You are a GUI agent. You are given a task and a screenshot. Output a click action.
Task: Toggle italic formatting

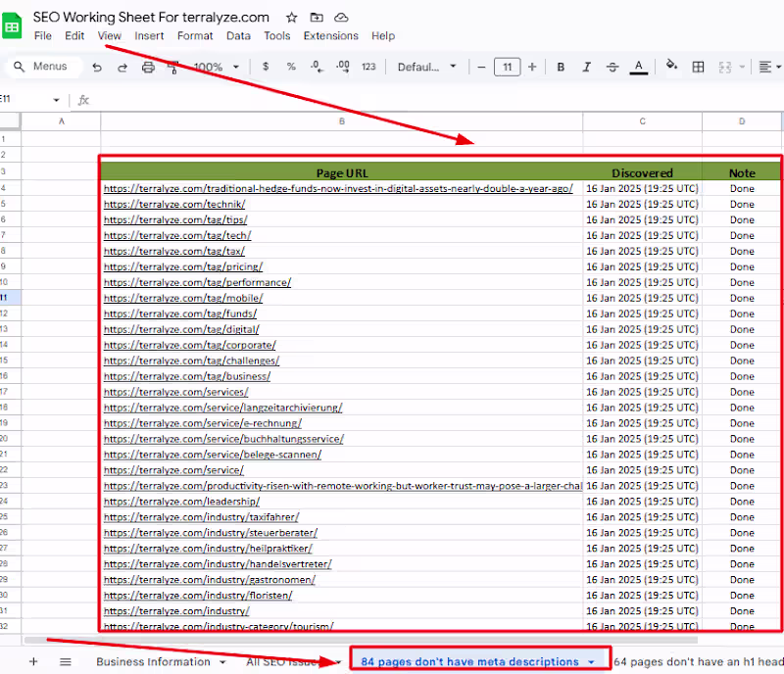pyautogui.click(x=586, y=67)
